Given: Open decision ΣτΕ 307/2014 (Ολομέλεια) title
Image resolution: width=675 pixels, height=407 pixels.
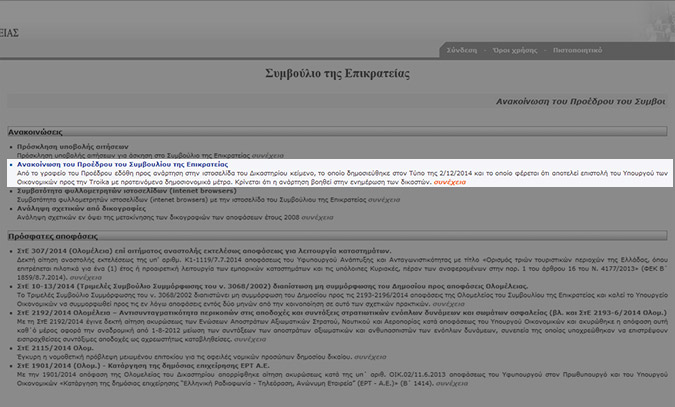Looking at the screenshot, I should (x=204, y=251).
